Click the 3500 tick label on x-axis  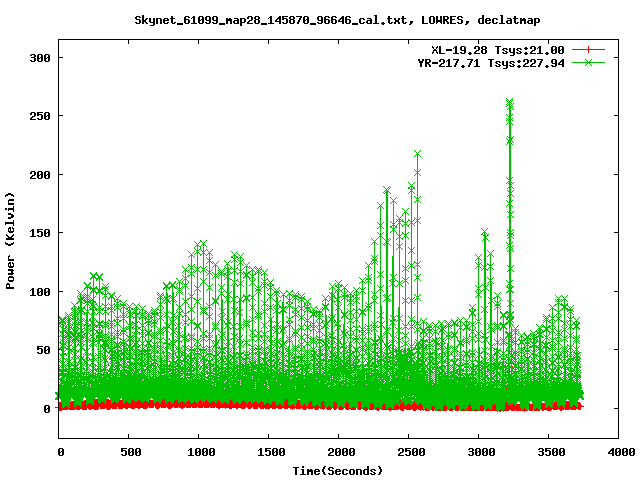(x=549, y=452)
